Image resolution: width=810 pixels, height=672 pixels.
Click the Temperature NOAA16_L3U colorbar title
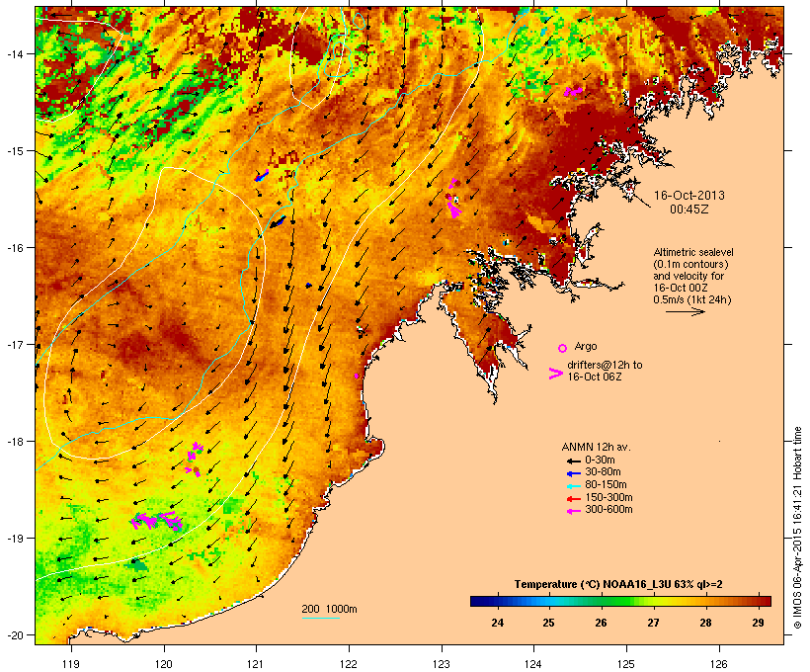618,584
